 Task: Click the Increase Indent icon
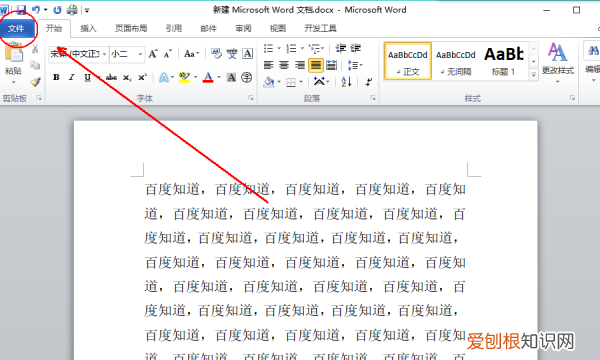tap(356, 49)
